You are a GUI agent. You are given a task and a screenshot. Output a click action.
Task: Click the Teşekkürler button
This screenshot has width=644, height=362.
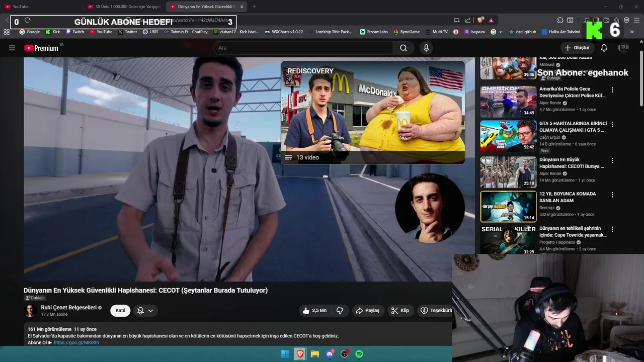pos(436,311)
